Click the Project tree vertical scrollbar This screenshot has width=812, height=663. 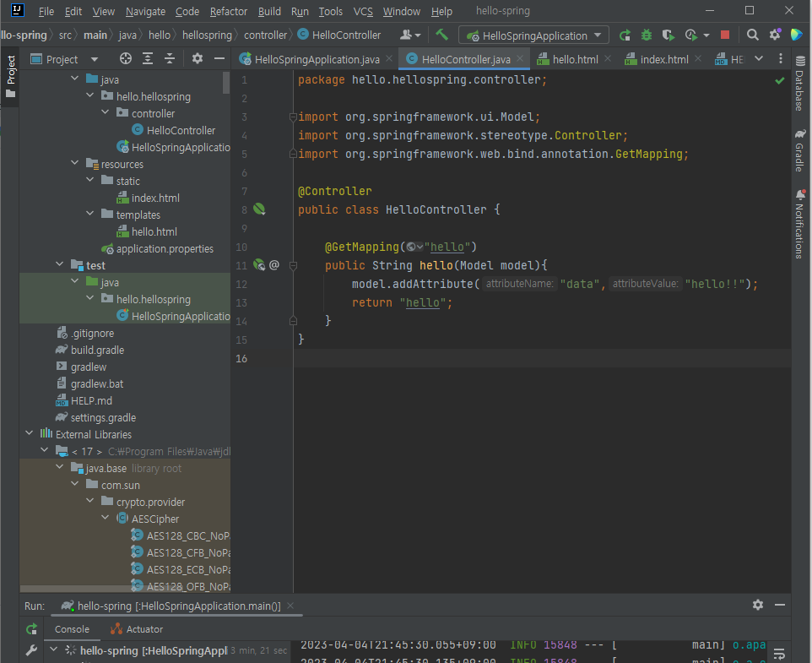[x=226, y=82]
